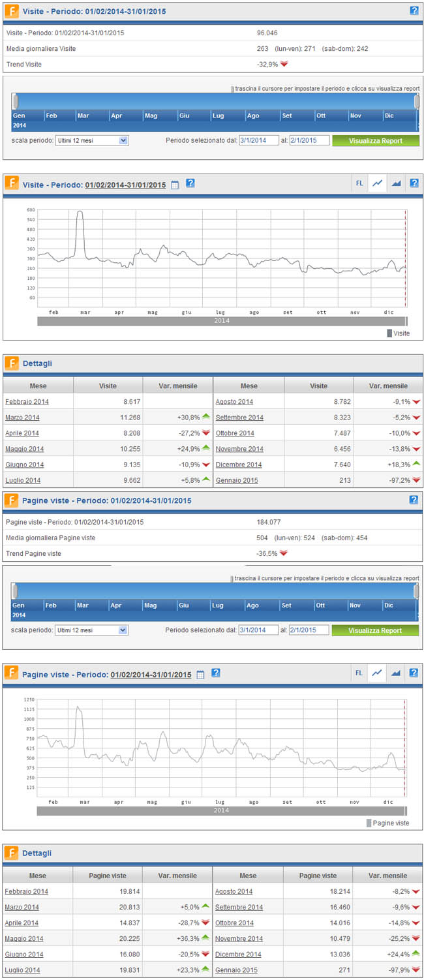424x980 pixels.
Task: Open 'scala periodo' dropdown in Visite section
Action: coord(91,140)
